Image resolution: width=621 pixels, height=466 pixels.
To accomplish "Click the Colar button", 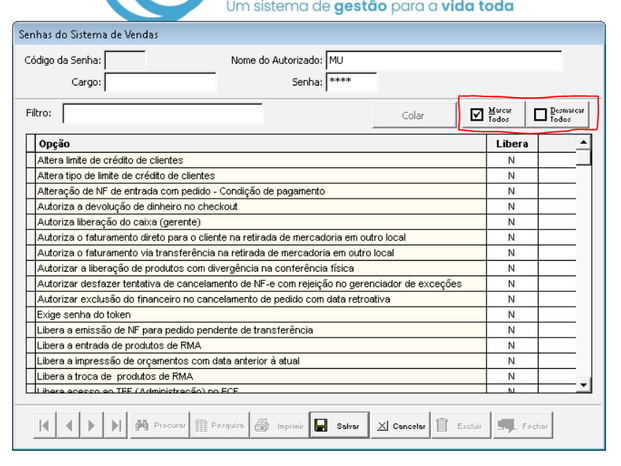I will coord(414,115).
